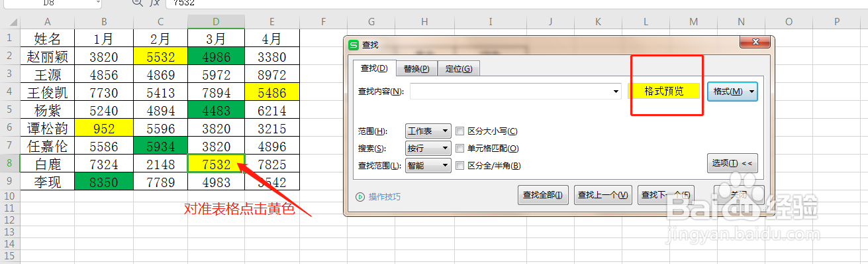
Task: Click the cell with 7789
Action: point(160,182)
